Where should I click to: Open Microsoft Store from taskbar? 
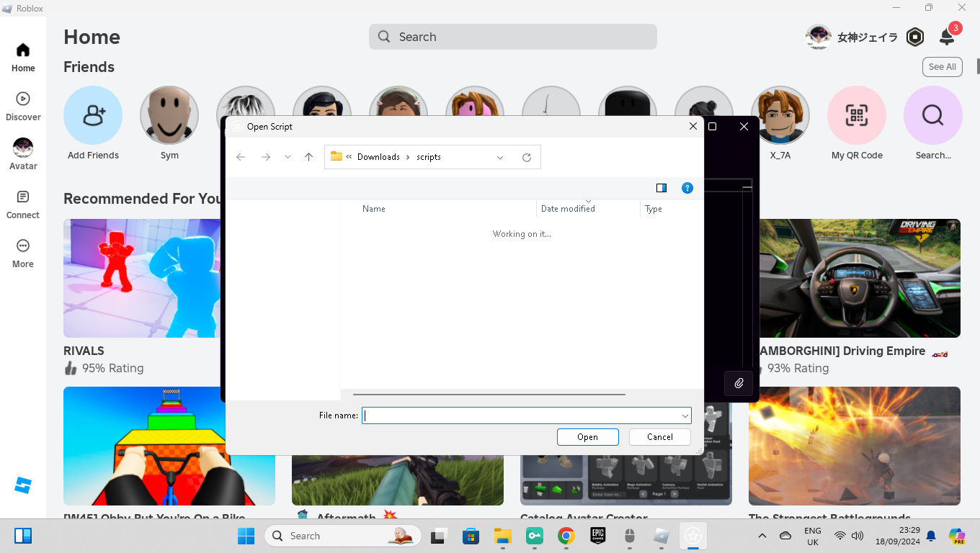(x=471, y=536)
